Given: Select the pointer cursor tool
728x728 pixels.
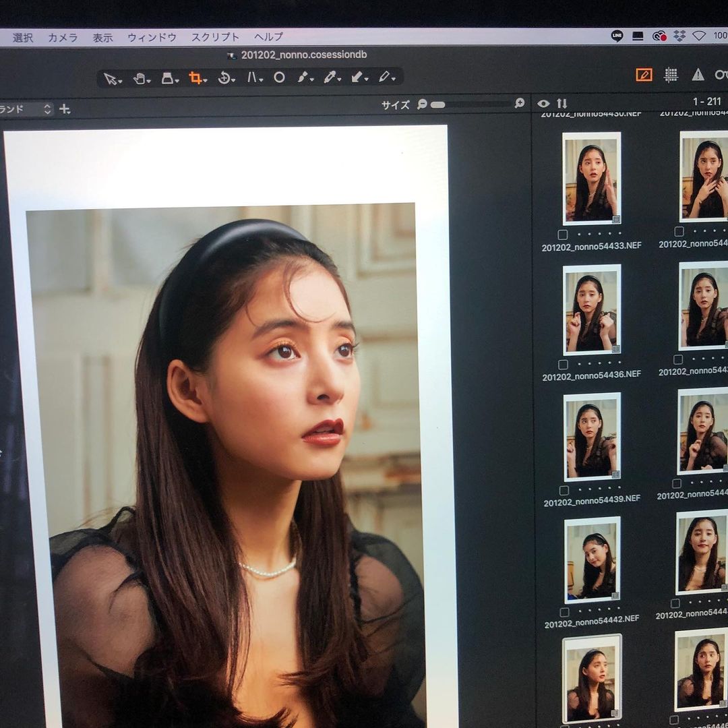Looking at the screenshot, I should (111, 78).
